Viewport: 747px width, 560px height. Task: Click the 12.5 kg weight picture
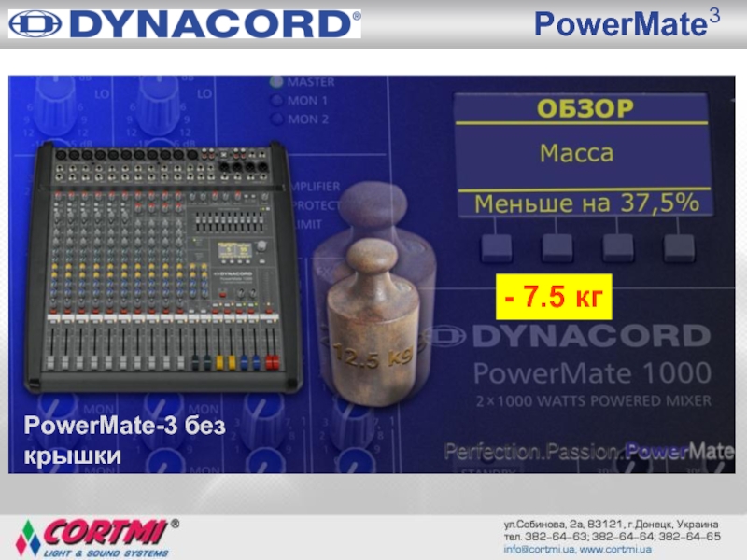374,324
